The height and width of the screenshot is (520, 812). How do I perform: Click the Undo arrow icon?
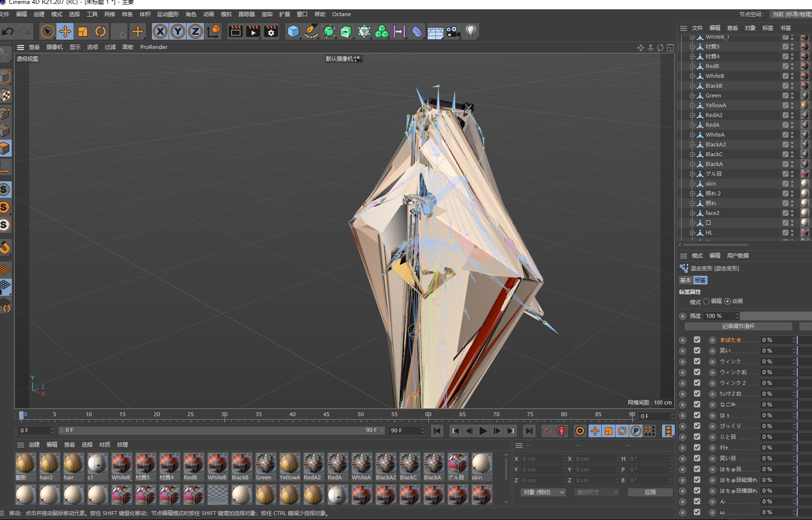[8, 32]
